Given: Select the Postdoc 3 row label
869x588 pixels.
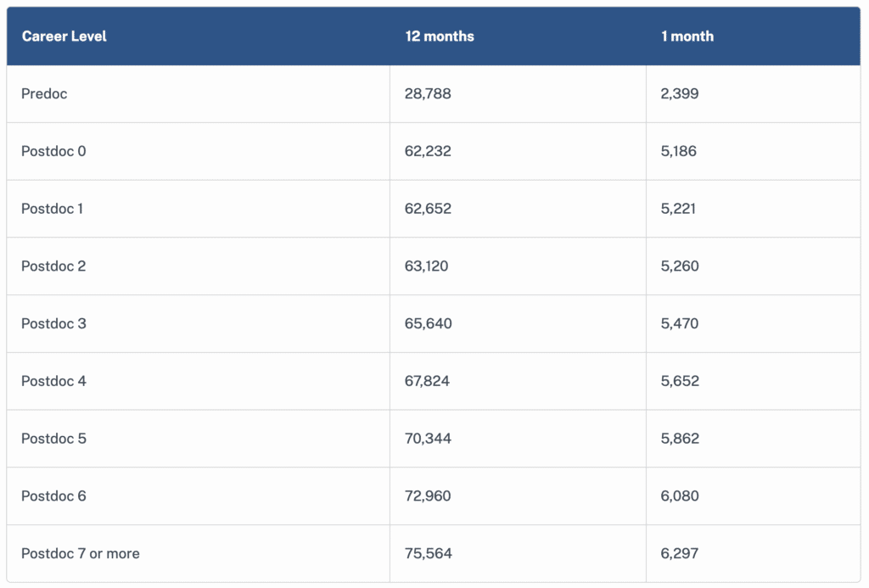Looking at the screenshot, I should pos(53,323).
